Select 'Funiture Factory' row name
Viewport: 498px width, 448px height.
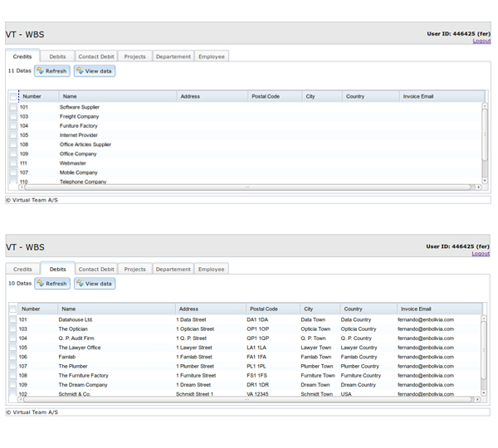click(x=79, y=126)
